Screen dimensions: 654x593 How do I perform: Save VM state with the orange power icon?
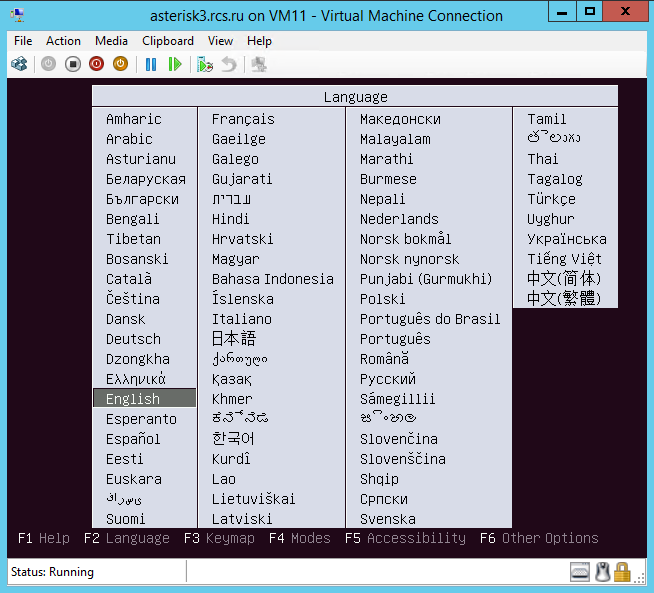(121, 64)
